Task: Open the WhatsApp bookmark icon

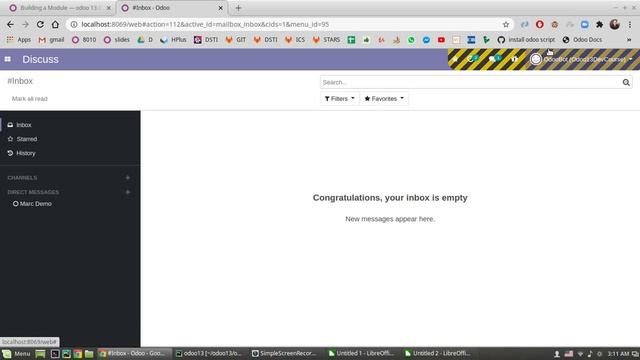Action: (x=411, y=40)
